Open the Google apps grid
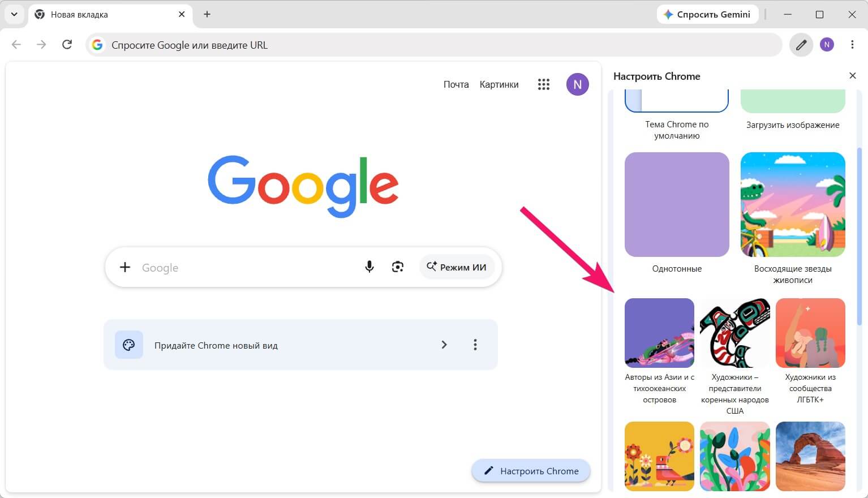 coord(544,84)
